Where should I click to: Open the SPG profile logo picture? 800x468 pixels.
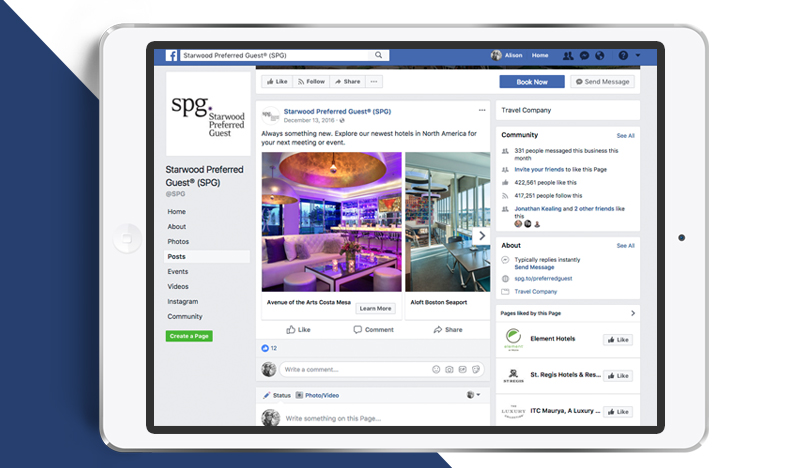tap(208, 114)
